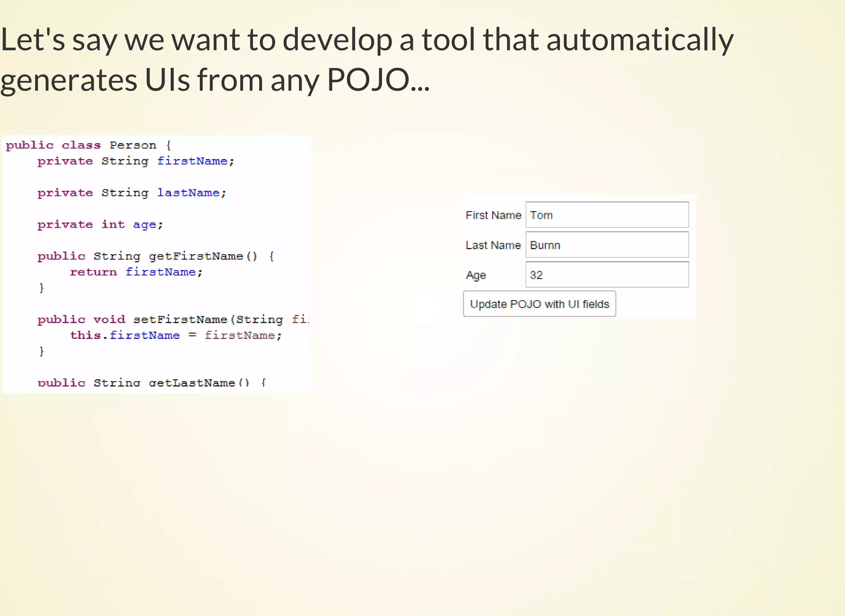This screenshot has height=616, width=845.
Task: Click the First Name input field
Action: (607, 215)
